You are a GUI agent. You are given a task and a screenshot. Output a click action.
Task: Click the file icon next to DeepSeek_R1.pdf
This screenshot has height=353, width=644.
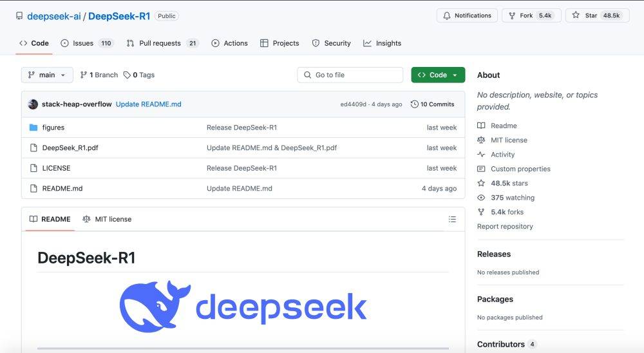[x=33, y=148]
